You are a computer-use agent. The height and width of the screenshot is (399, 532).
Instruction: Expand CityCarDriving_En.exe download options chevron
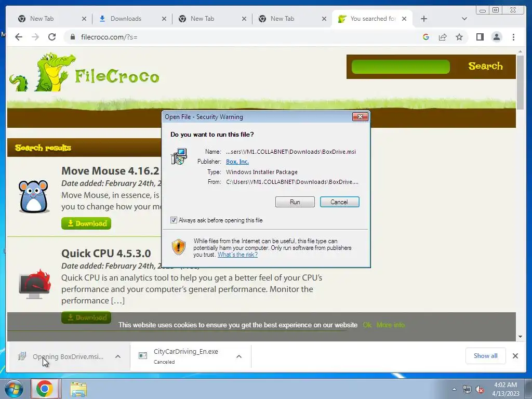239,356
